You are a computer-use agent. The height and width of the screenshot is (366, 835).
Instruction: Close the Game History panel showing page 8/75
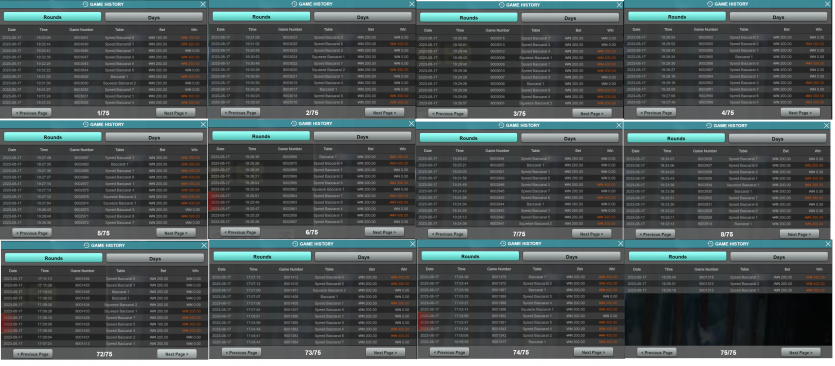826,126
